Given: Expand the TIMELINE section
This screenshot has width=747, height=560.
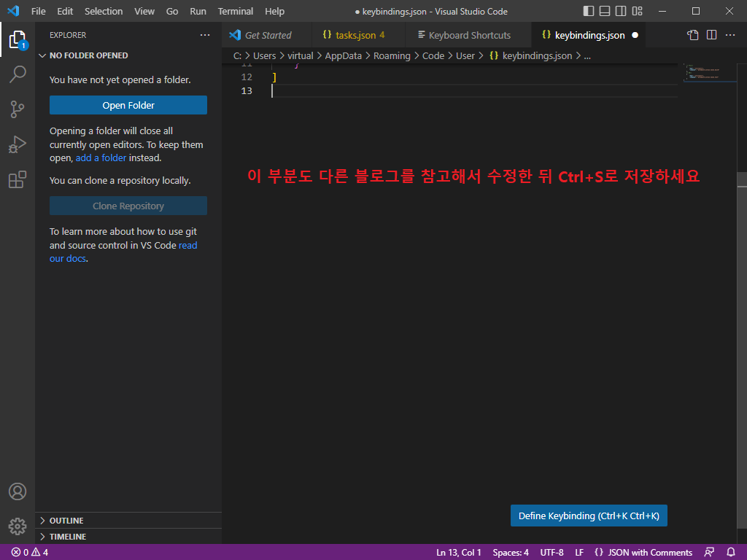Looking at the screenshot, I should click(x=128, y=537).
